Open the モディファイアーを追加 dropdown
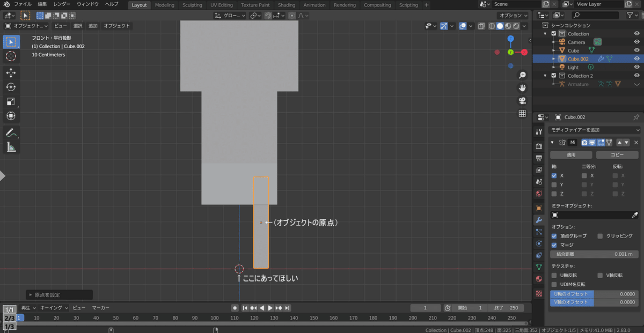The width and height of the screenshot is (644, 333). tap(594, 130)
